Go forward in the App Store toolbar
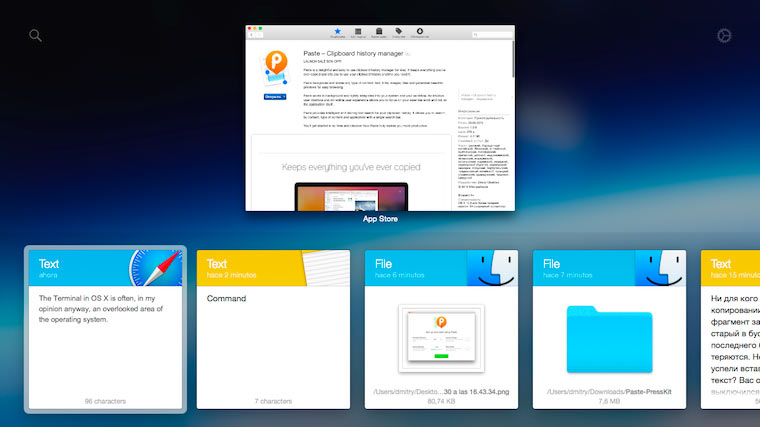The image size is (760, 427). 260,35
